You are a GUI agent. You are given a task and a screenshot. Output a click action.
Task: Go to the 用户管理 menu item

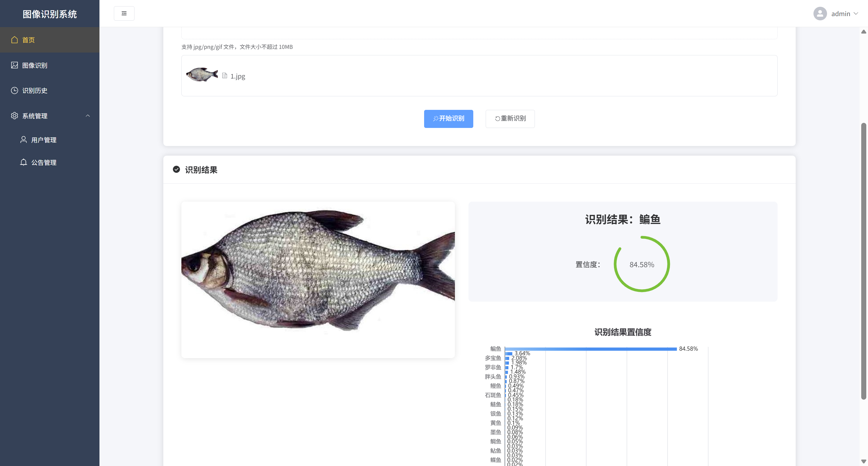coord(44,140)
